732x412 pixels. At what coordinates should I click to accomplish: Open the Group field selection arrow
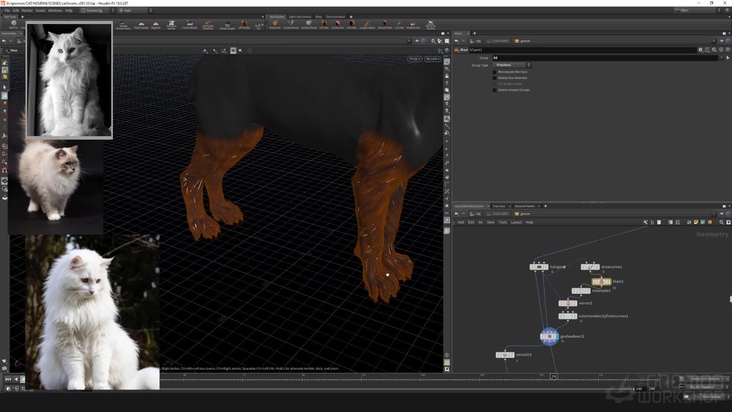(x=723, y=57)
